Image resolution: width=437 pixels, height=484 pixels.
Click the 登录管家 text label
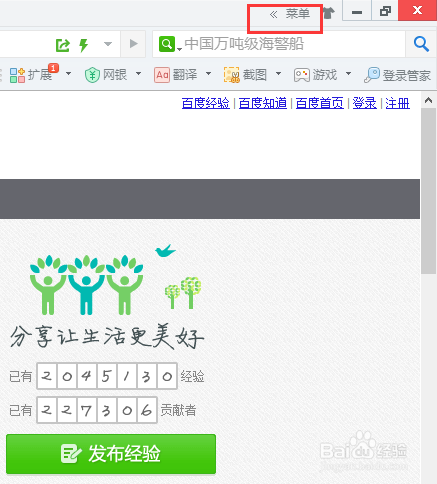[407, 76]
